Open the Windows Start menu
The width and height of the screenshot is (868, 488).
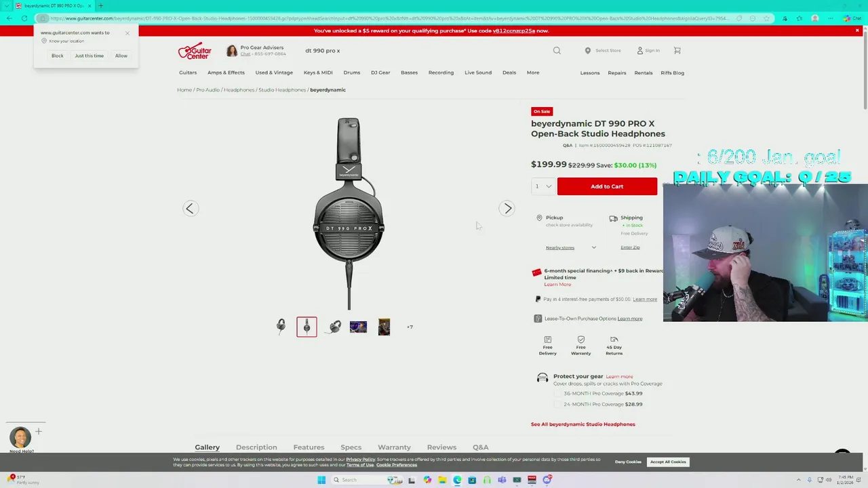point(321,480)
